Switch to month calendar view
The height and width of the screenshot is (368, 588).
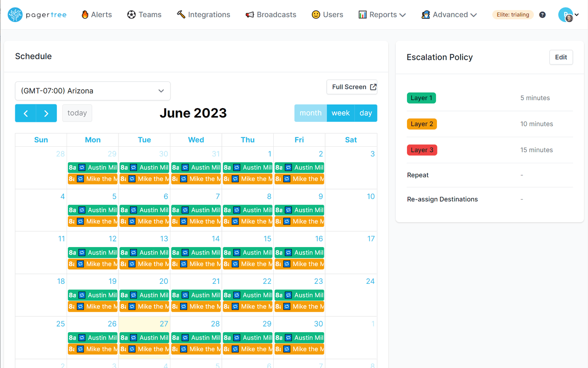(x=311, y=113)
